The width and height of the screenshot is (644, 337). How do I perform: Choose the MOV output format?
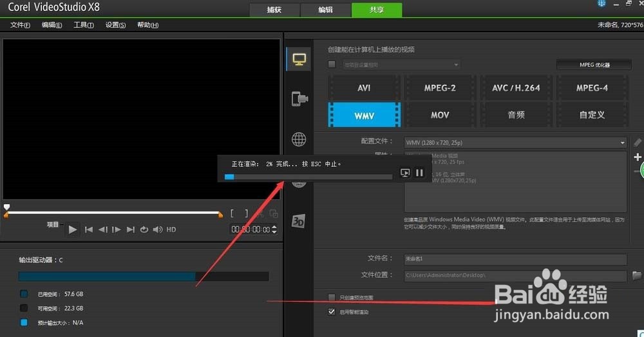click(x=440, y=115)
